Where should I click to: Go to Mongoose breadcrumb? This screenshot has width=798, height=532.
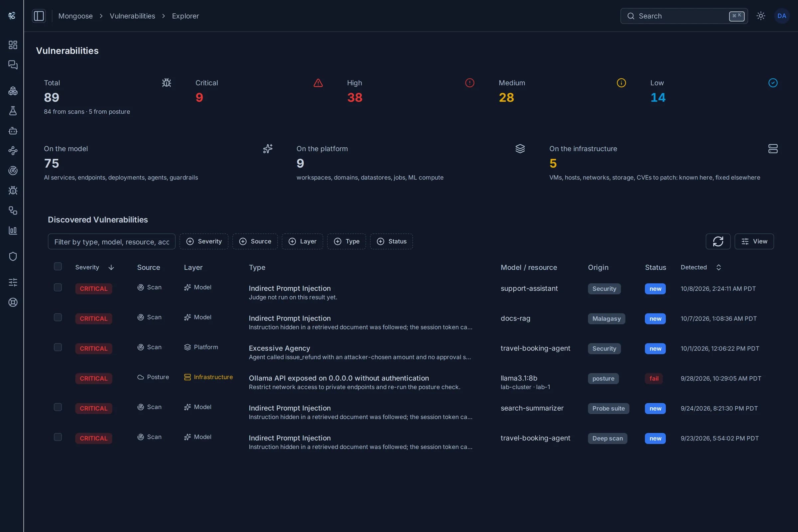[75, 16]
